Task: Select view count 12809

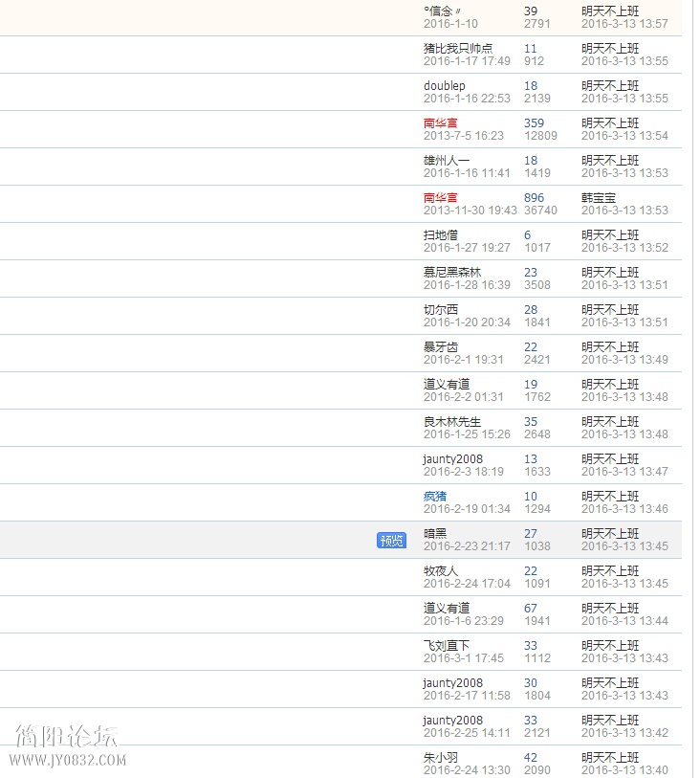Action: pos(540,136)
